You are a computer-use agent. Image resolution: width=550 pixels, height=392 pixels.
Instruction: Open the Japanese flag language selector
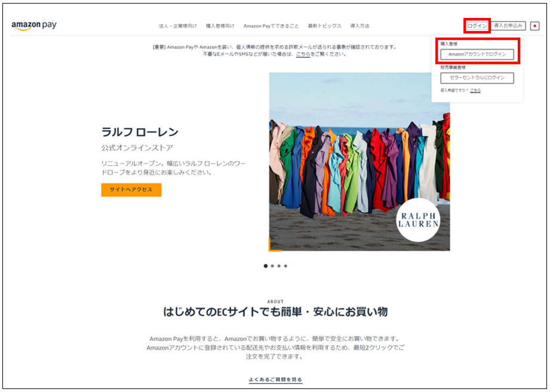536,26
